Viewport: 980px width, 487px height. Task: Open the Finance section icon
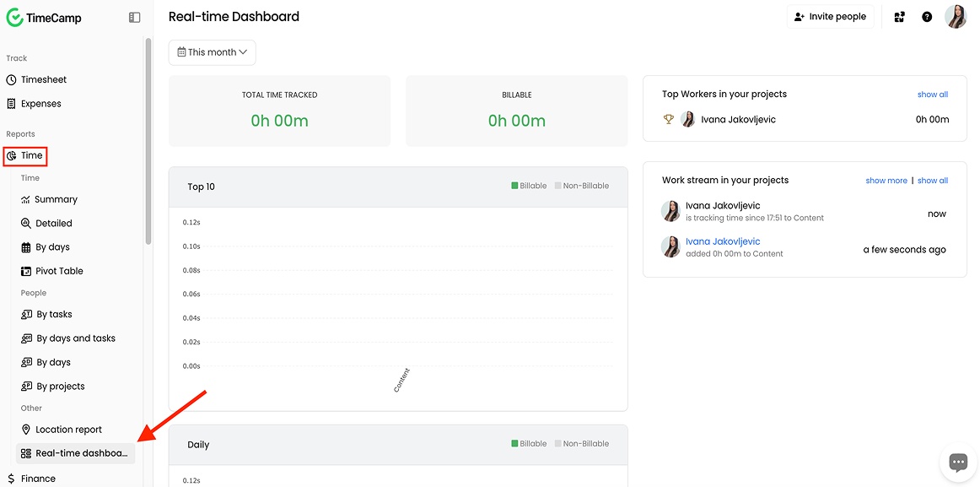tap(13, 478)
